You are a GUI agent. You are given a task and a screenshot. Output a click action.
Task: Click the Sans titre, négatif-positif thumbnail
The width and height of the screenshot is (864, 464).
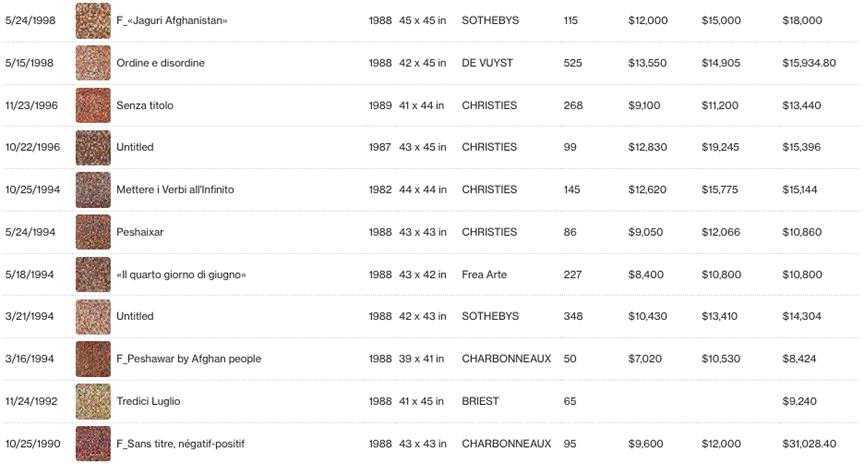point(93,444)
